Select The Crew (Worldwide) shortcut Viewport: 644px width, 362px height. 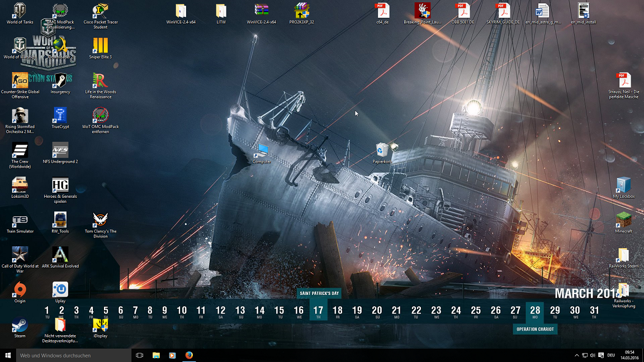pos(20,155)
